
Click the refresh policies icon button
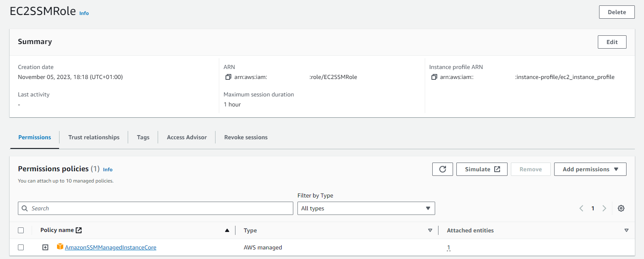click(x=442, y=169)
